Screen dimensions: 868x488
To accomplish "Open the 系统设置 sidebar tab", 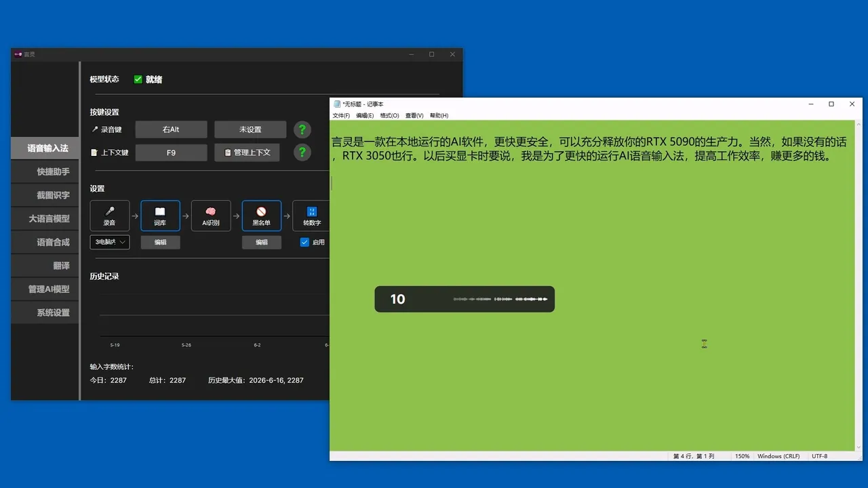I will tap(45, 312).
